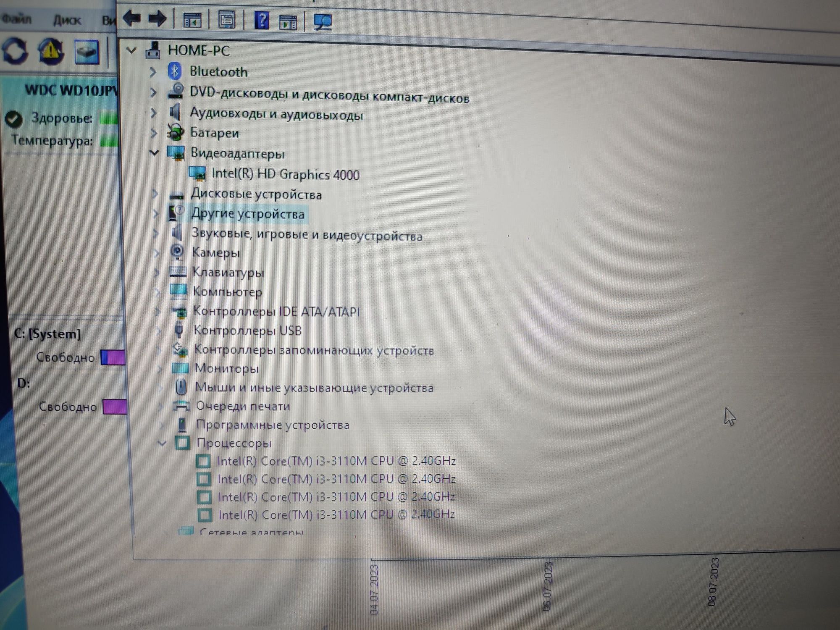The height and width of the screenshot is (630, 840).
Task: Select Звуковые, игровые и видеоустройства
Action: pos(307,234)
